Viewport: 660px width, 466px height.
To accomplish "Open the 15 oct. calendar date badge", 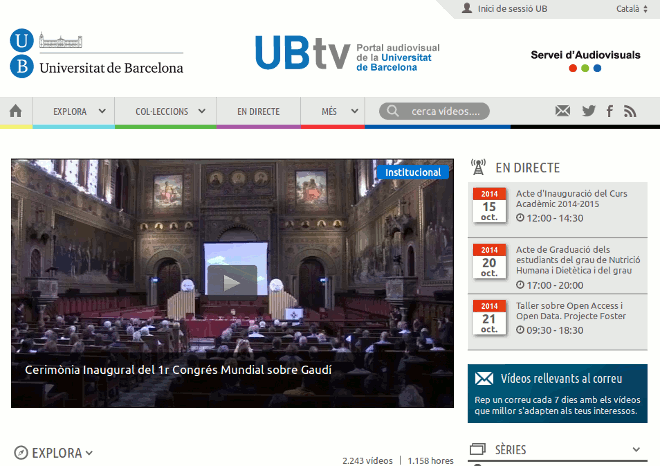I will click(489, 205).
